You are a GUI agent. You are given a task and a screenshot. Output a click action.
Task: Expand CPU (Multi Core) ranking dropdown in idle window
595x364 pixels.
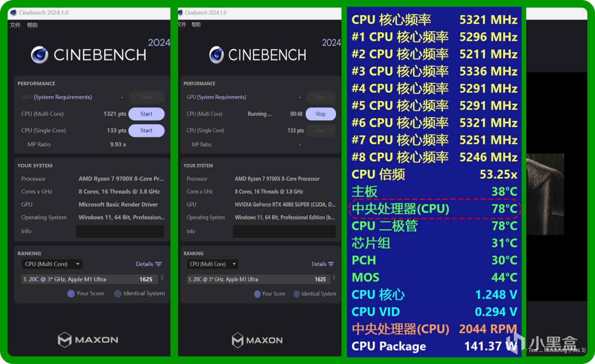tap(52, 264)
